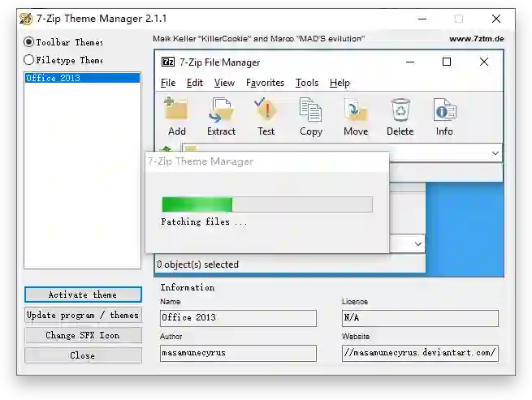
Task: Select Office 2013 in the theme list
Action: pos(82,78)
